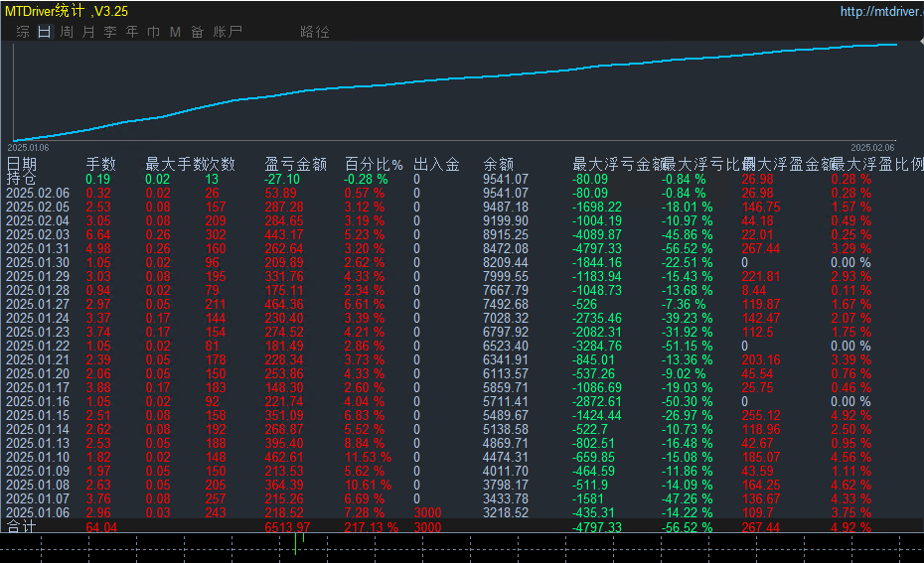Click the 日期 column header

22,164
